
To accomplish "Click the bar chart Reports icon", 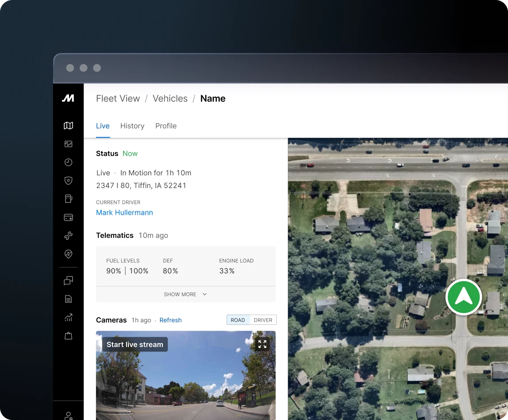I will 68,317.
